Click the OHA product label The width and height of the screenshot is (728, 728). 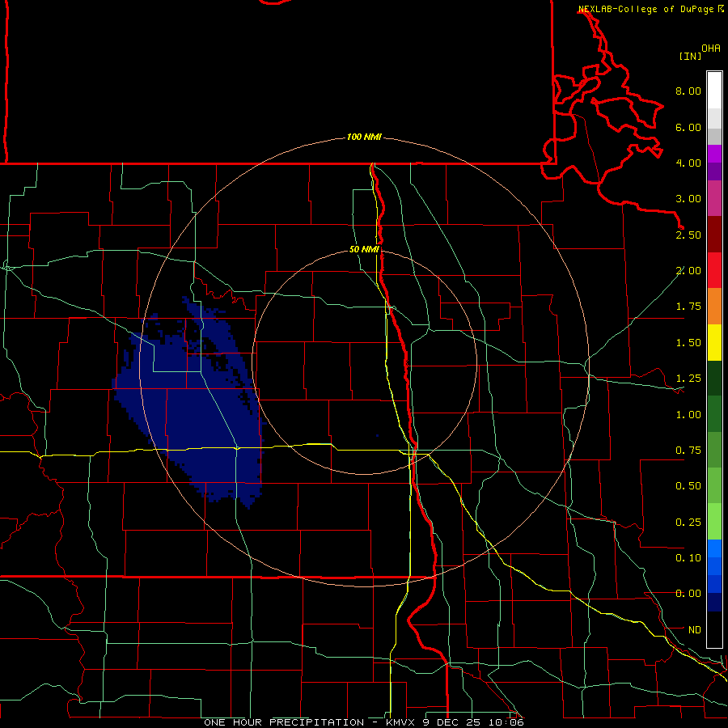click(711, 49)
